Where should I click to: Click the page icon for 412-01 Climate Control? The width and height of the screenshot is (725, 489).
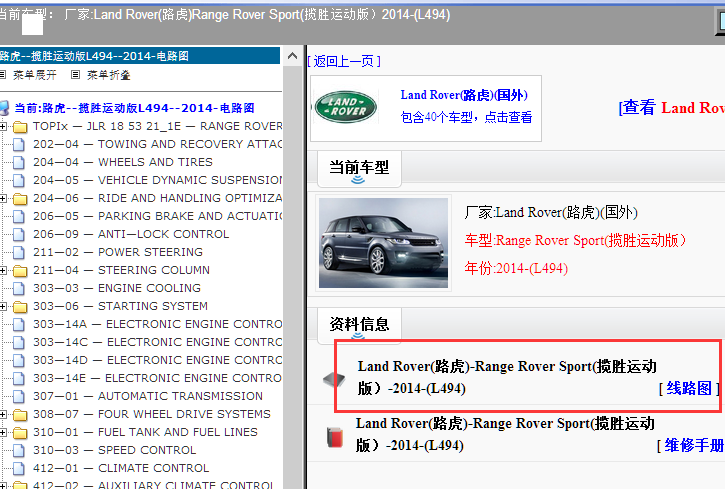19,469
